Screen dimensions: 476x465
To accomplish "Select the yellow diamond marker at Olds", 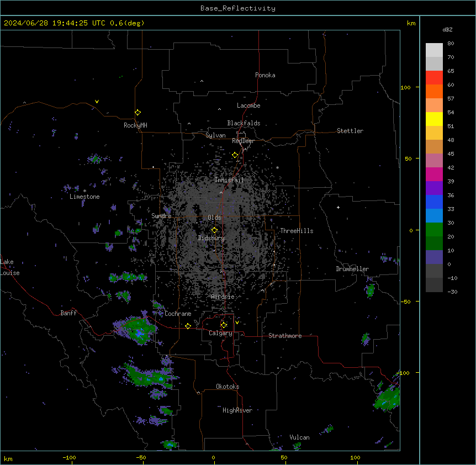I will pyautogui.click(x=214, y=230).
